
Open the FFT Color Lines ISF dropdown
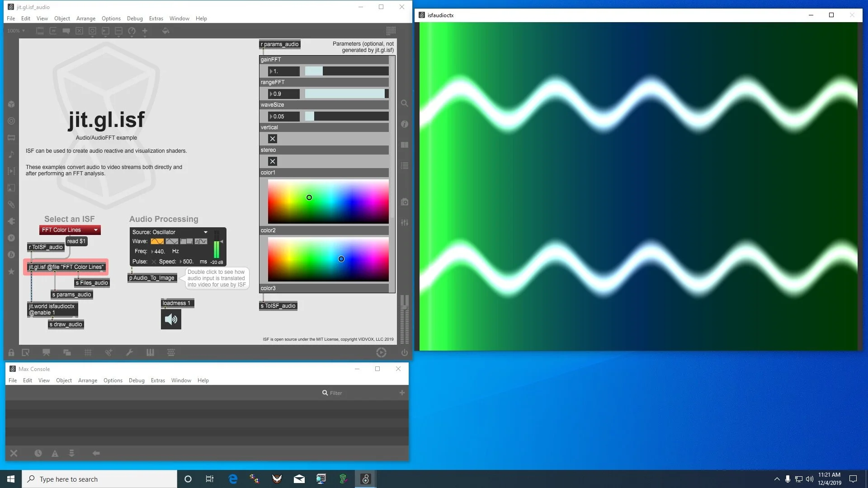(70, 230)
